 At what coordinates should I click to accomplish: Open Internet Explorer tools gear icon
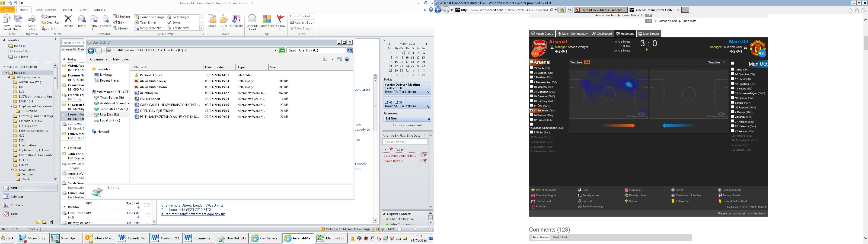point(864,11)
